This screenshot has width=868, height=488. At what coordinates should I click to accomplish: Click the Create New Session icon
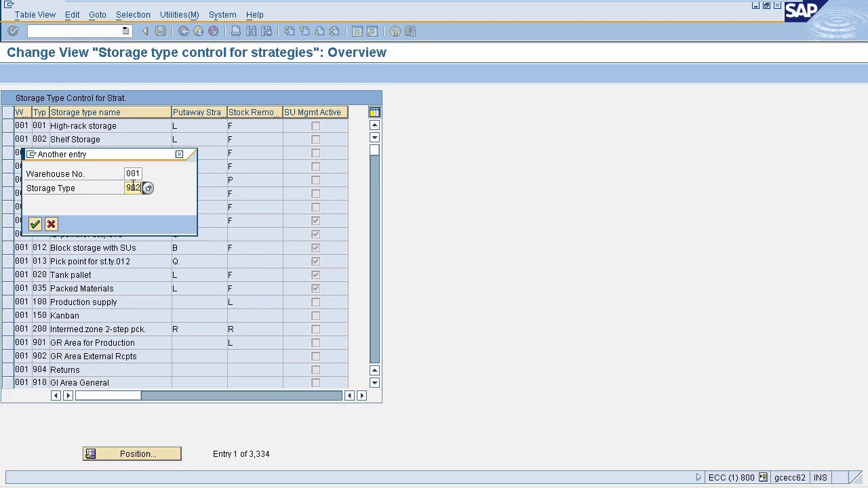click(x=357, y=31)
